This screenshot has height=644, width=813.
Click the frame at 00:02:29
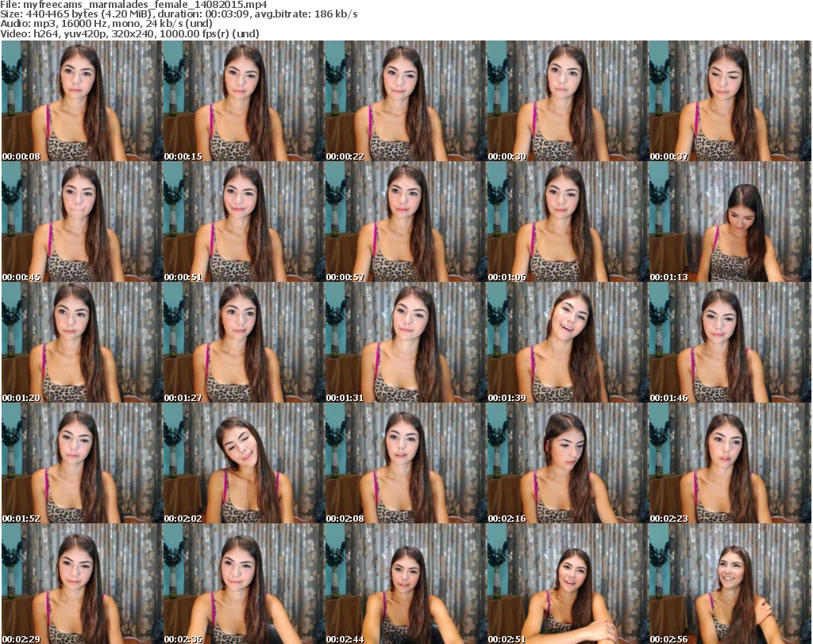pos(82,584)
